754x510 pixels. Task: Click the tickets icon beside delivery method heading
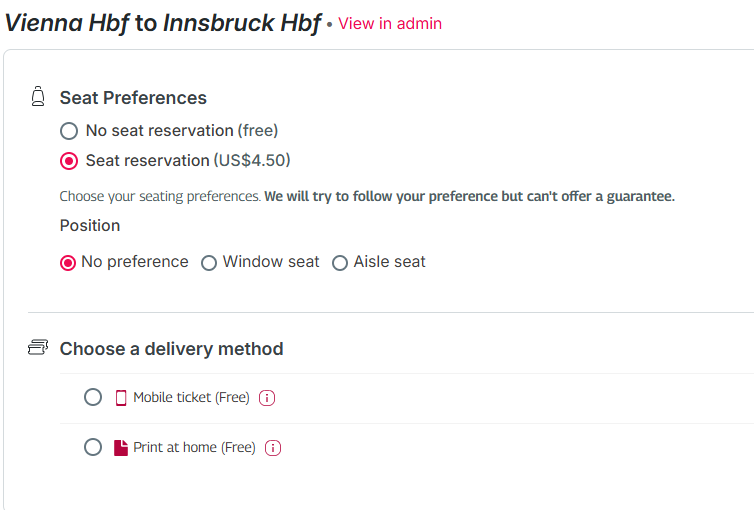tap(38, 347)
